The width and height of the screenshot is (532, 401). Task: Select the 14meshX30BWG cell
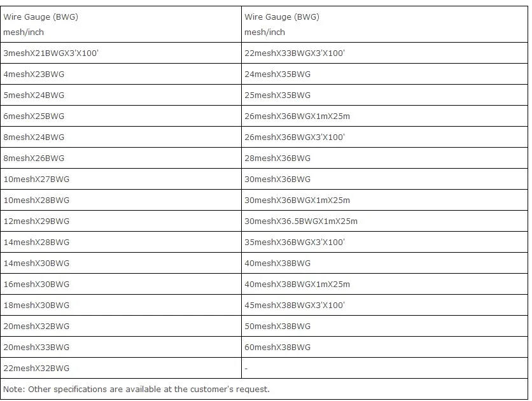tap(37, 264)
